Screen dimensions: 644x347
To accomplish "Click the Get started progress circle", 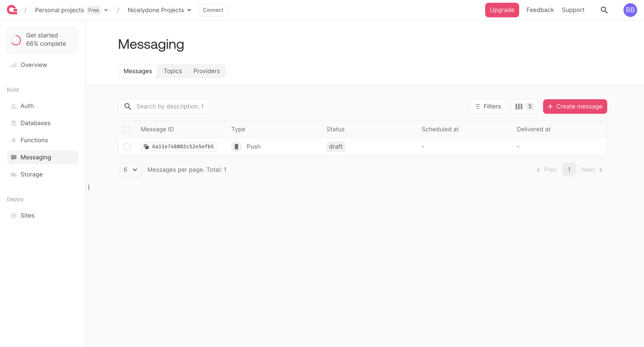I will pos(16,40).
